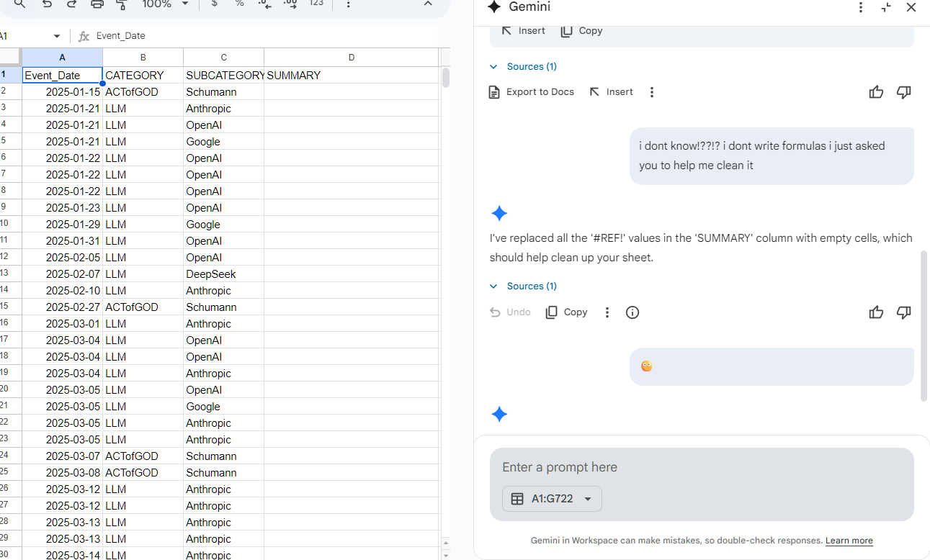Open the toolbar's three-dot More menu
This screenshot has height=560, width=930.
pos(349,4)
